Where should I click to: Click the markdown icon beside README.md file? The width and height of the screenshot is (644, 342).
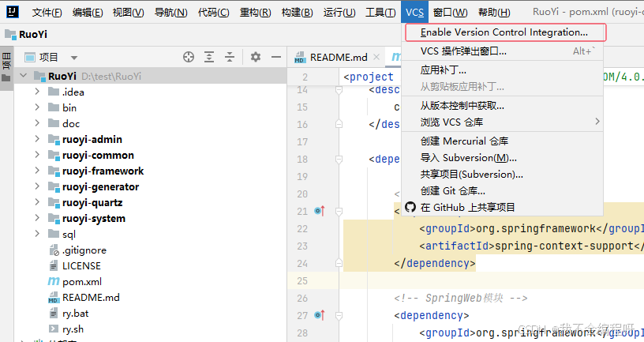[x=54, y=298]
